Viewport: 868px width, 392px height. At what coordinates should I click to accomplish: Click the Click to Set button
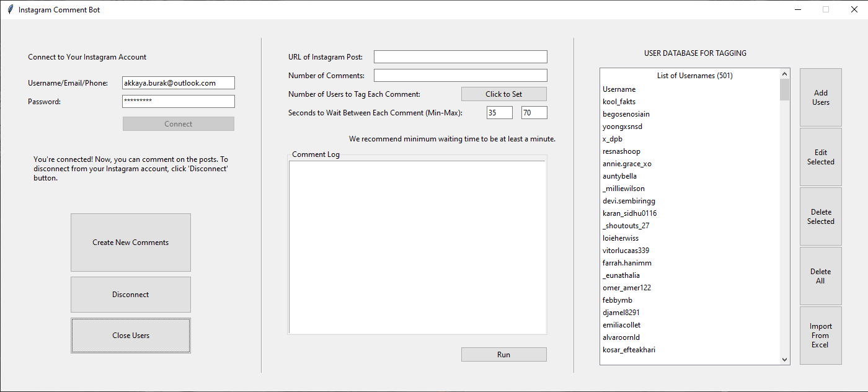coord(503,94)
